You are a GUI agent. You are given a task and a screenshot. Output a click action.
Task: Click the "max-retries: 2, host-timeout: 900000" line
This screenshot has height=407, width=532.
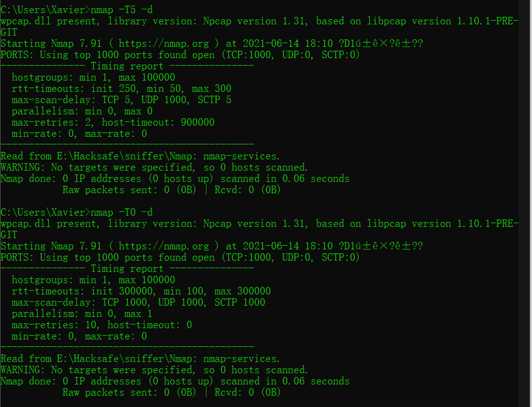(113, 123)
